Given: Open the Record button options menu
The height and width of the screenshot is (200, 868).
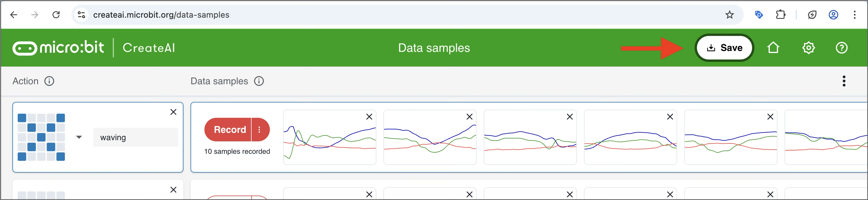Looking at the screenshot, I should [260, 130].
